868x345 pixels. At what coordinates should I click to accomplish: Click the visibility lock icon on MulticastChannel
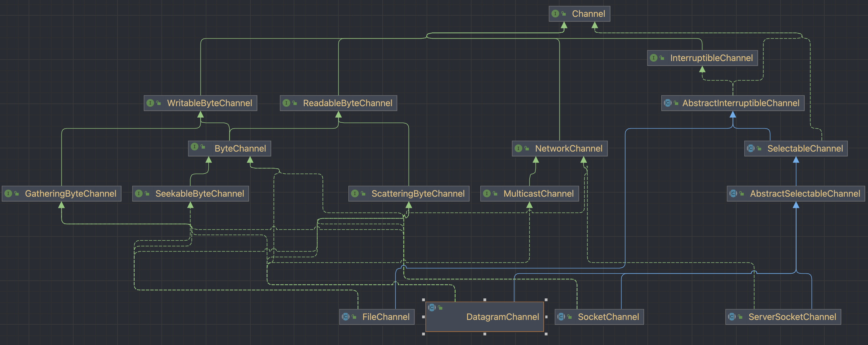495,193
